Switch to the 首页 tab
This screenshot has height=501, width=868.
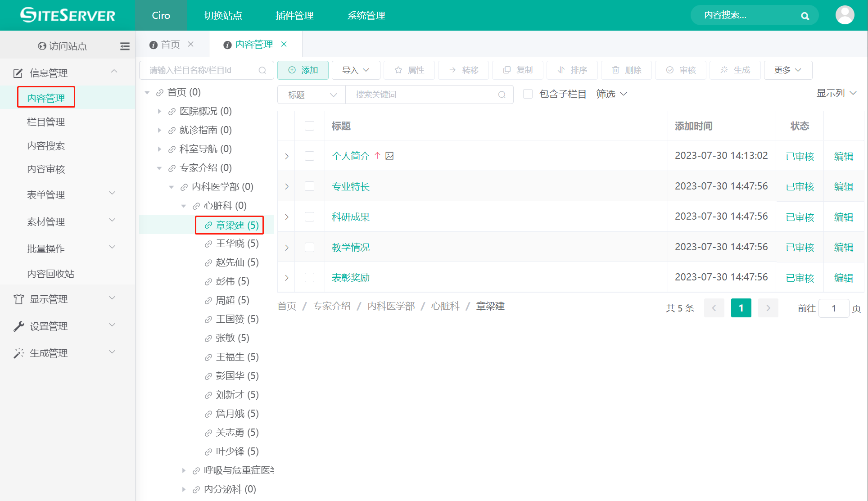(x=170, y=44)
